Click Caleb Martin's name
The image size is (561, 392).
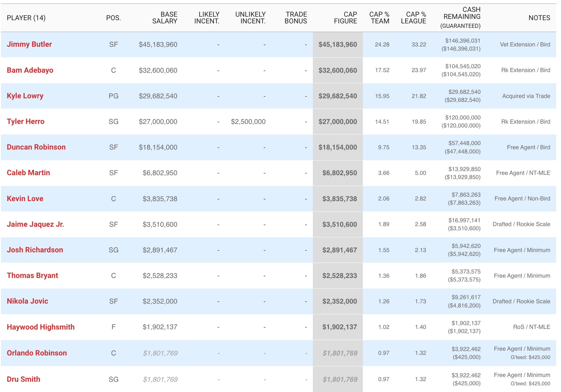tap(28, 173)
